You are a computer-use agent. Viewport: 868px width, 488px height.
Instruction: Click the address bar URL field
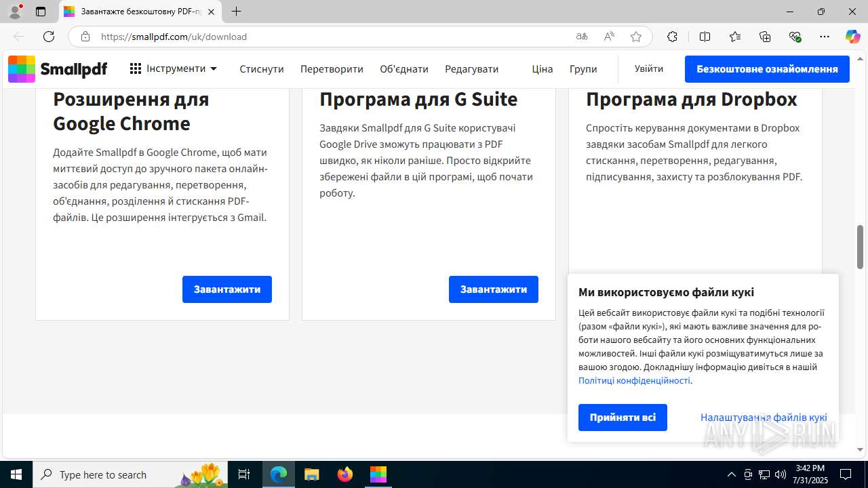tap(332, 37)
